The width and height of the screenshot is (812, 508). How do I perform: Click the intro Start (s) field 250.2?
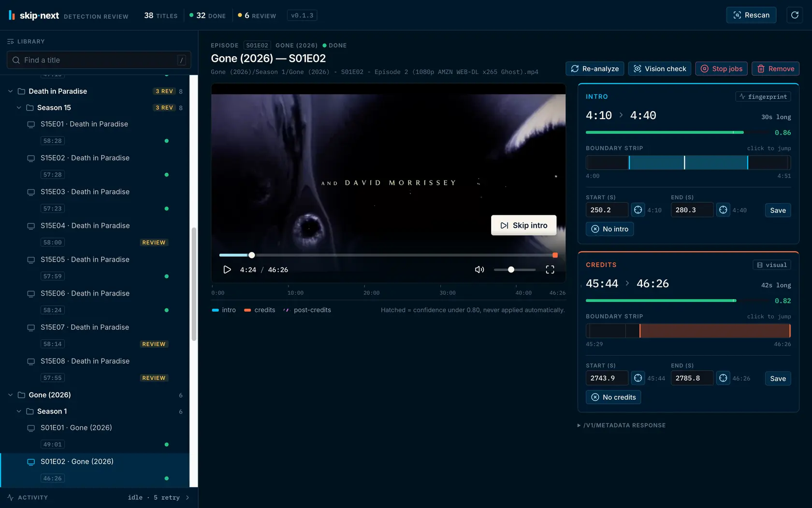point(607,210)
